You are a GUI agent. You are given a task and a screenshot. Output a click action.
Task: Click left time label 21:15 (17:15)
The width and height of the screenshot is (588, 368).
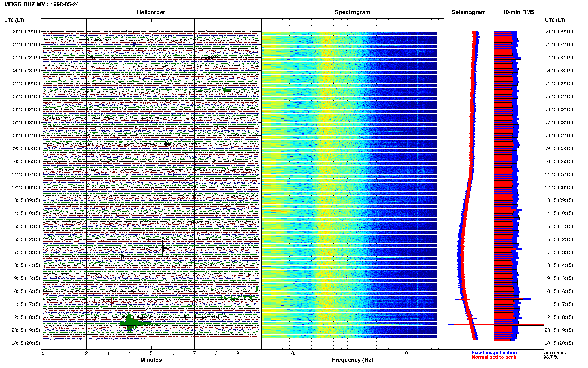(26, 304)
